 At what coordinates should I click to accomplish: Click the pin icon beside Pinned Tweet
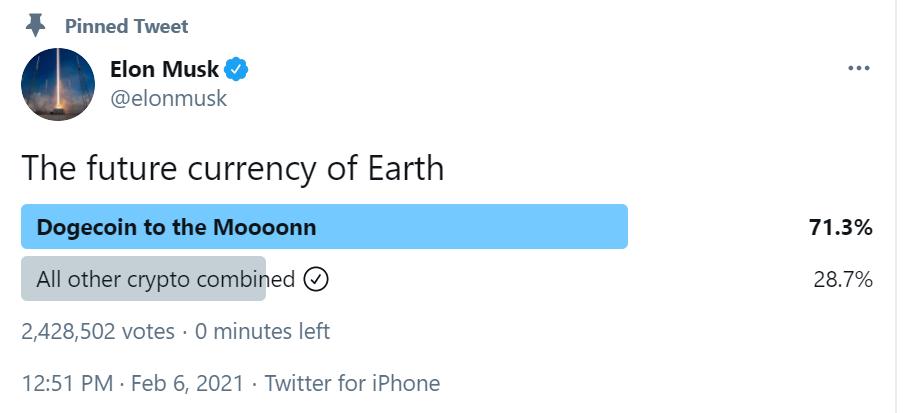(37, 25)
